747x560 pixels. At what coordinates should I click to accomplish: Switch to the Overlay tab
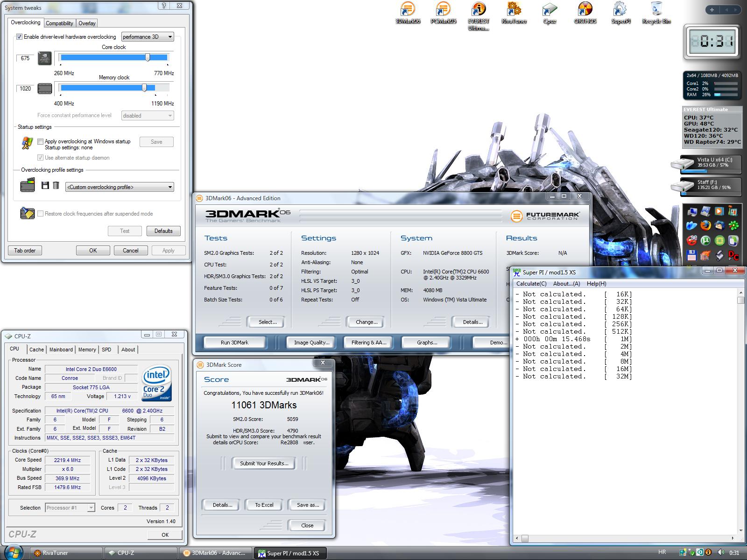87,23
